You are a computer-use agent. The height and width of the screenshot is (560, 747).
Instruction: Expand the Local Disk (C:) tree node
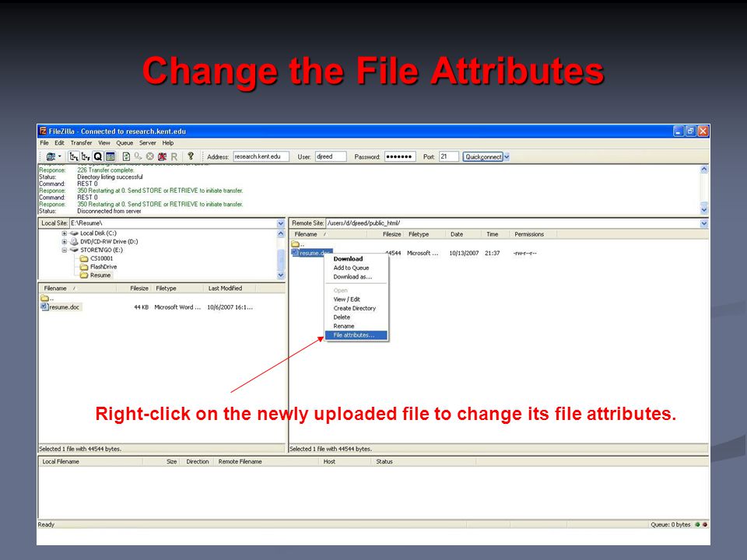pos(64,233)
